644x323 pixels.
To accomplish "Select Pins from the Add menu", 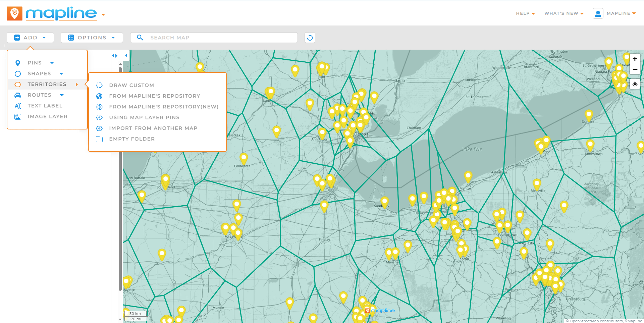I will [x=35, y=63].
